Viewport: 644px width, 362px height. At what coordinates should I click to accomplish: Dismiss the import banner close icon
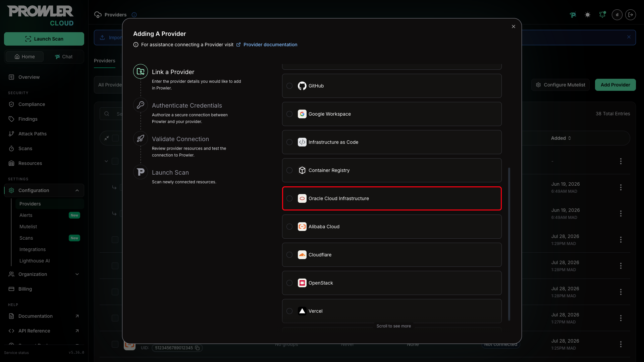point(629,37)
